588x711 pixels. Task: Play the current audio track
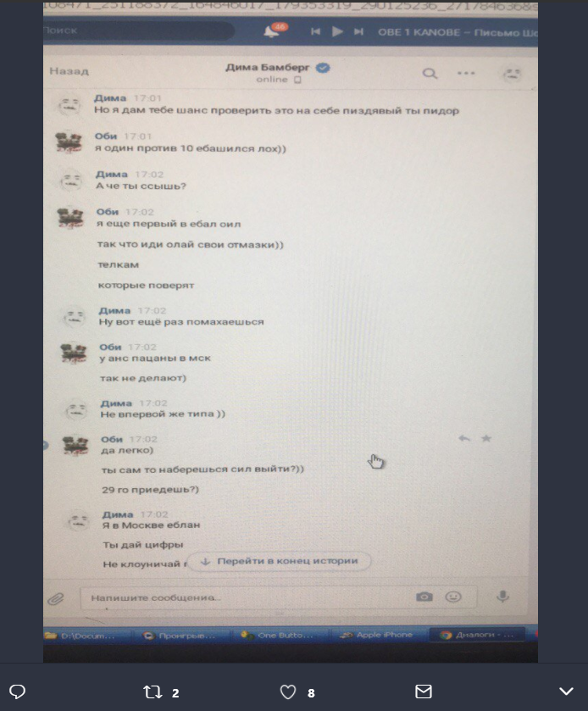click(337, 31)
